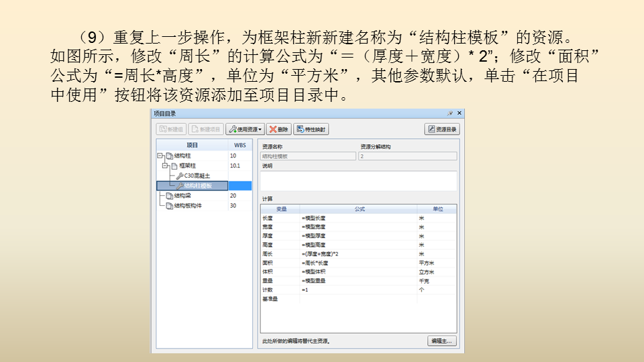
Task: Select the 框架柱 item in tree
Action: 187,166
